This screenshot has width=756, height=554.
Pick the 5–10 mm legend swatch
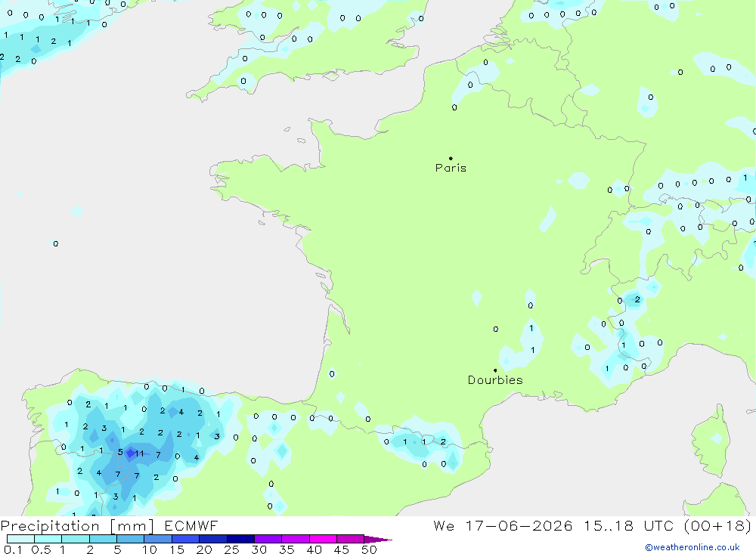[x=130, y=539]
